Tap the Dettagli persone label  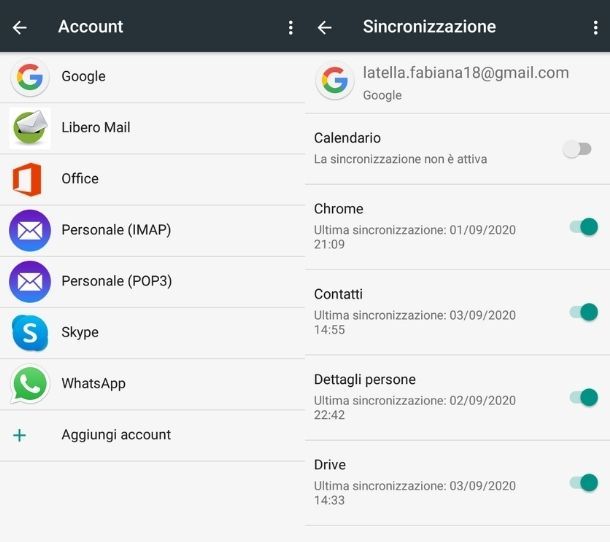pyautogui.click(x=365, y=379)
